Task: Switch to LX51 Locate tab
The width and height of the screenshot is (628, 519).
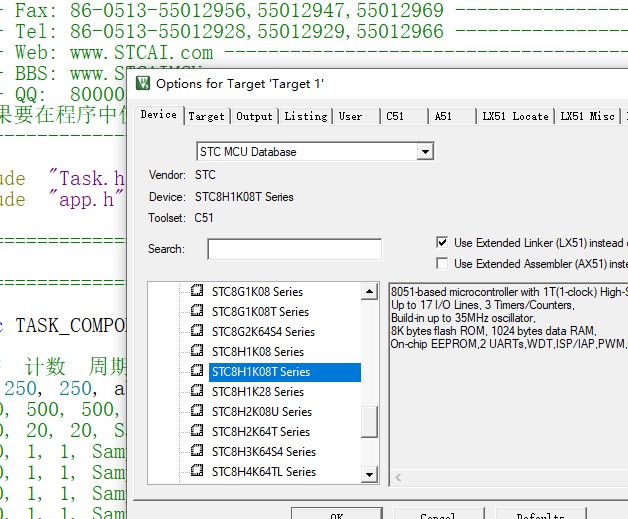Action: (x=515, y=117)
